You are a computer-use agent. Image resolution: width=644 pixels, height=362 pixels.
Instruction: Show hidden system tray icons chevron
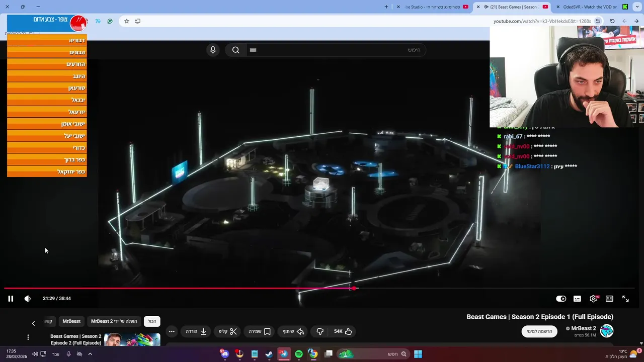(x=90, y=354)
